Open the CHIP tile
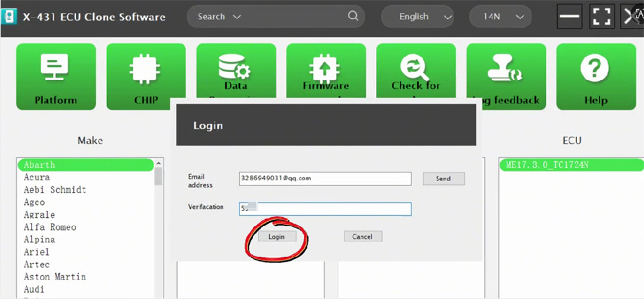644x299 pixels. (146, 77)
